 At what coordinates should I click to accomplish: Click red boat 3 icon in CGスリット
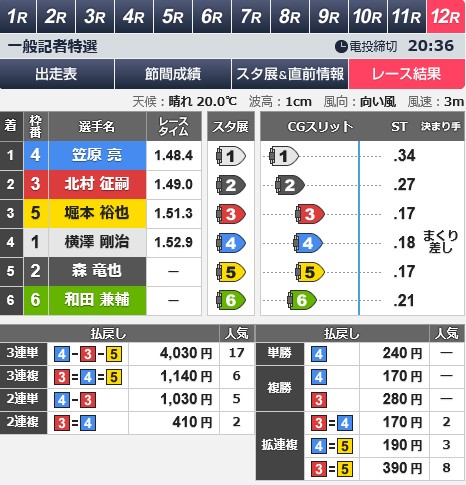310,214
